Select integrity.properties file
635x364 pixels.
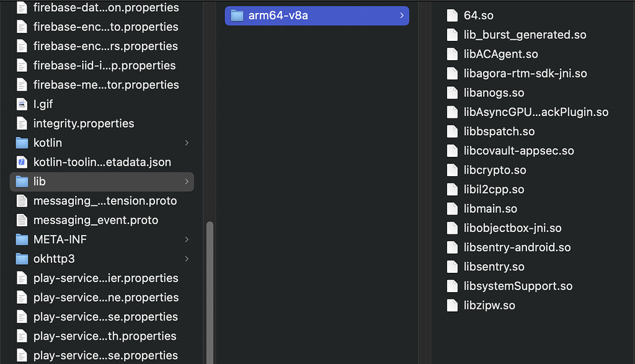83,123
